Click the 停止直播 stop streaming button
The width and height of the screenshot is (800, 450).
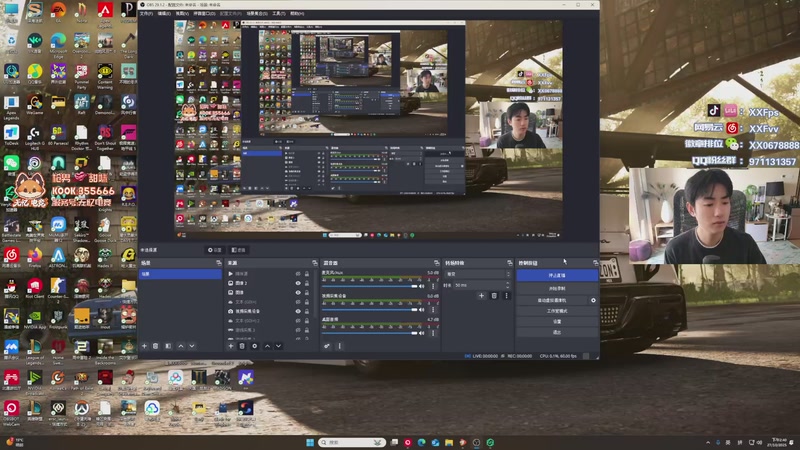pyautogui.click(x=557, y=276)
